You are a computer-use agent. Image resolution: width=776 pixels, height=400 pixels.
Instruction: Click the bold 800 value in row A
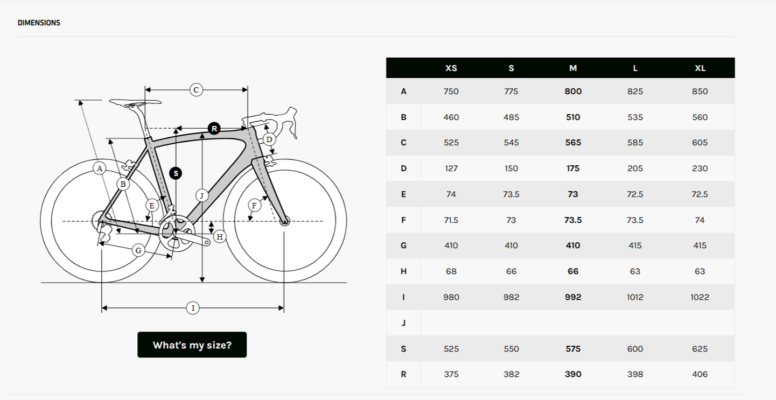[x=573, y=91]
